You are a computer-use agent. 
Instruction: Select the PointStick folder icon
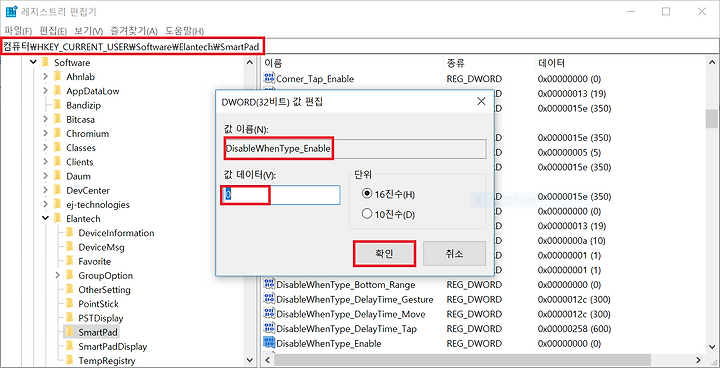click(x=69, y=304)
